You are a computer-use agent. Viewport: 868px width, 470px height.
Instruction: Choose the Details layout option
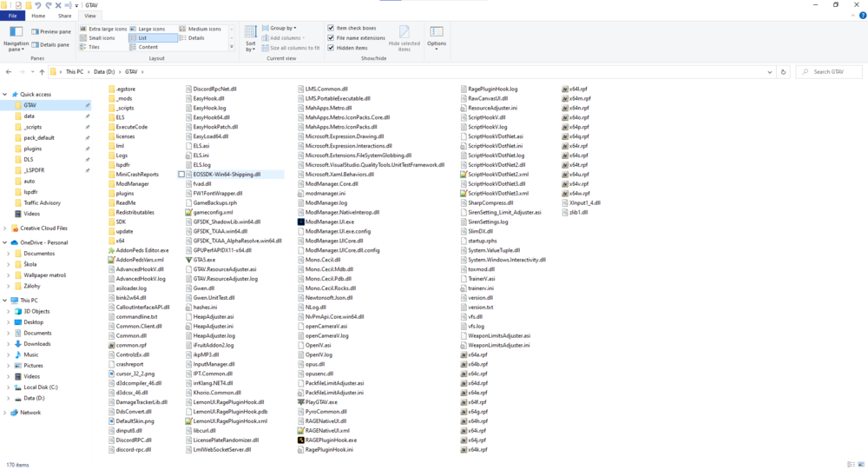192,37
